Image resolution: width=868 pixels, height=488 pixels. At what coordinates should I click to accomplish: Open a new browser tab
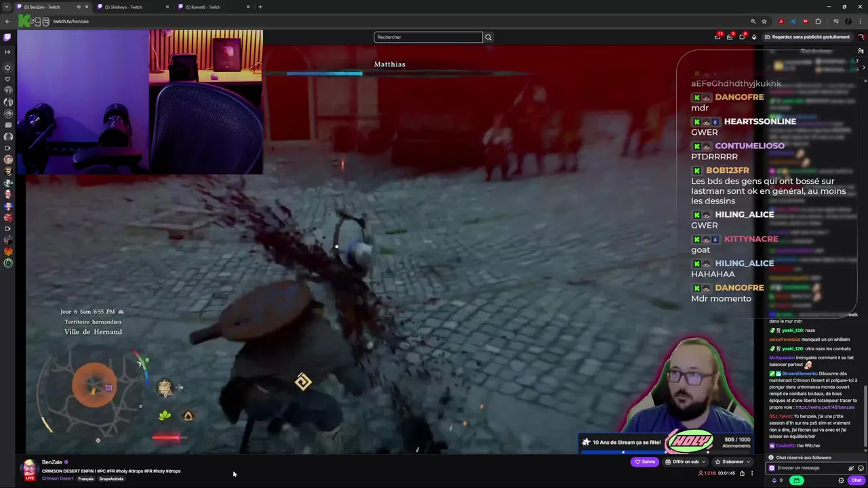pos(260,7)
